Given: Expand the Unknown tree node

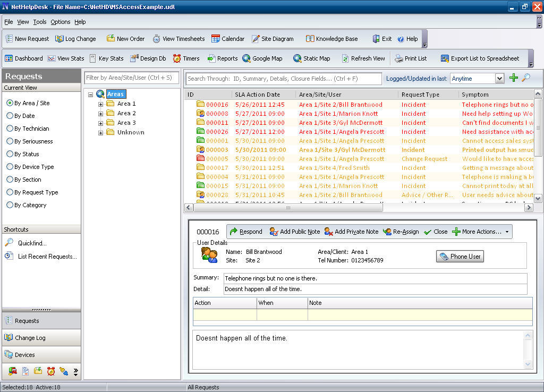Looking at the screenshot, I should coord(100,133).
